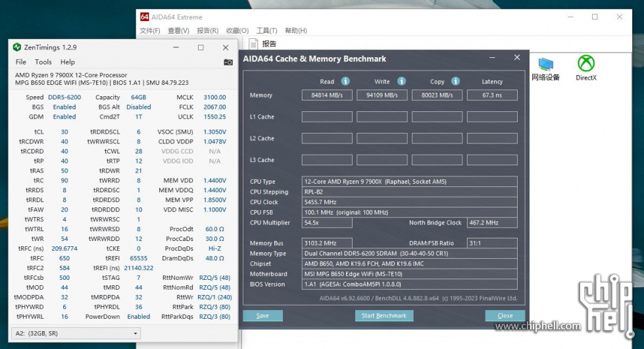Screen dimensions: 644x349
Task: Click the Memory Bus value 3103.2 MHz
Action: click(327, 244)
